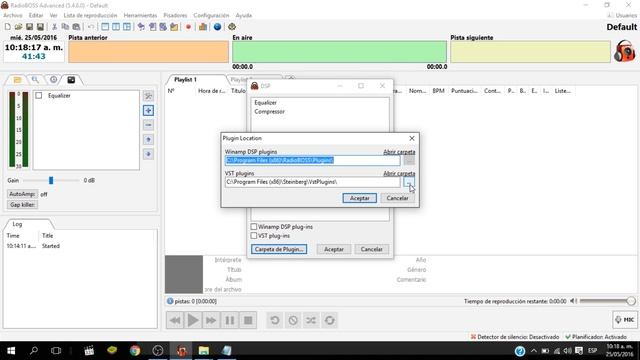Open the Archivo menu
Viewport: 640px width, 360px height.
(x=13, y=15)
